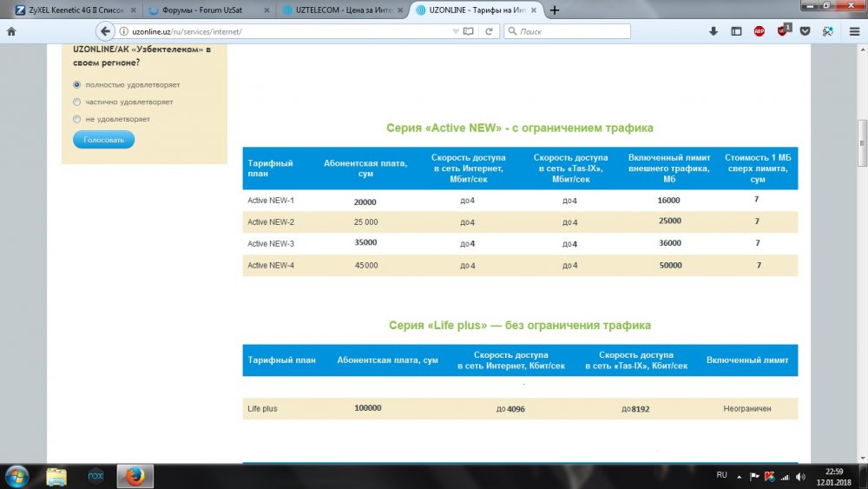
Task: Toggle reader view book icon
Action: [x=469, y=31]
